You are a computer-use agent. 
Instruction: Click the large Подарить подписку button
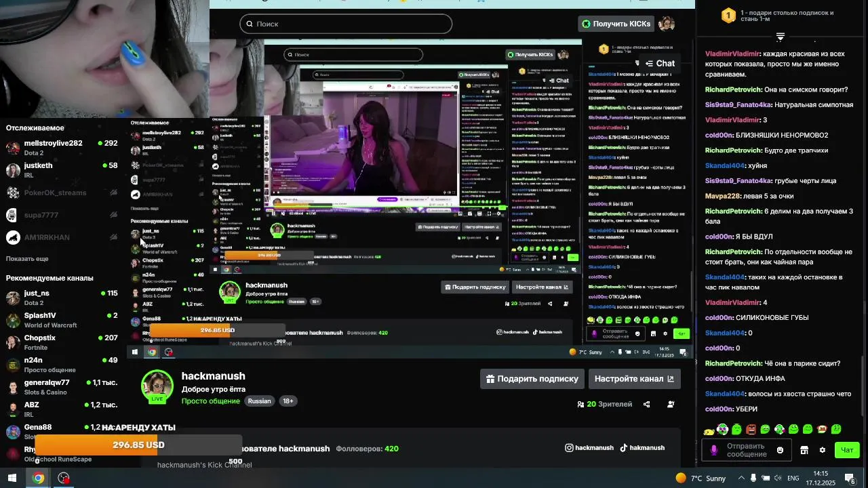[532, 379]
